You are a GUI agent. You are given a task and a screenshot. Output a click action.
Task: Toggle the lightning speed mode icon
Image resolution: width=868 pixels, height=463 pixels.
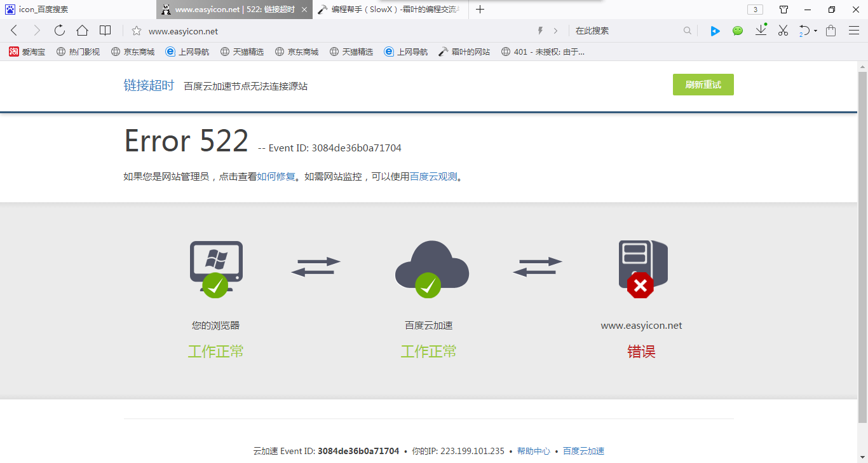(x=541, y=31)
